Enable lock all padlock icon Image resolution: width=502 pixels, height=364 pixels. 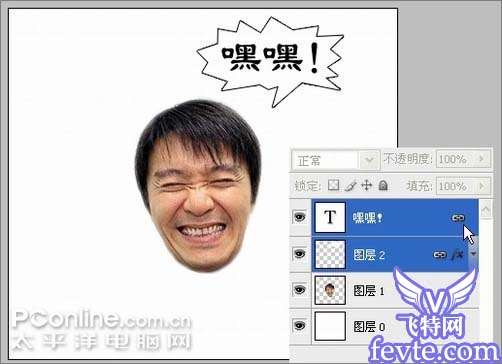(383, 185)
